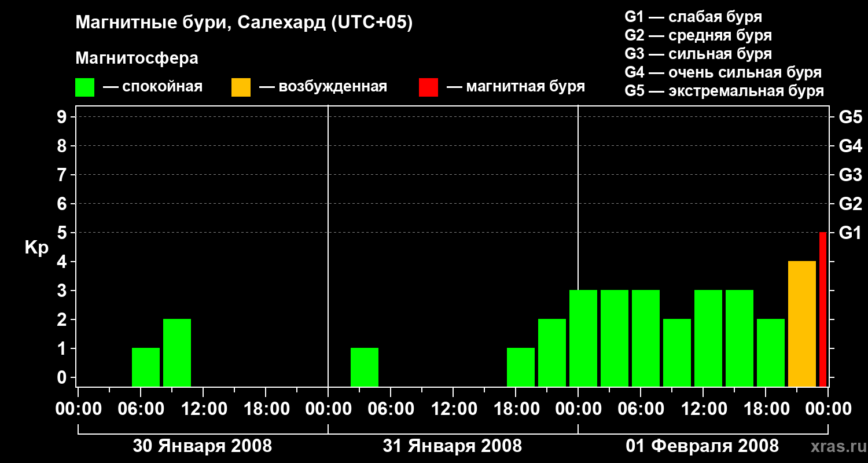The image size is (868, 463).
Task: Click the Kp value 7 on the axis
Action: 63,175
